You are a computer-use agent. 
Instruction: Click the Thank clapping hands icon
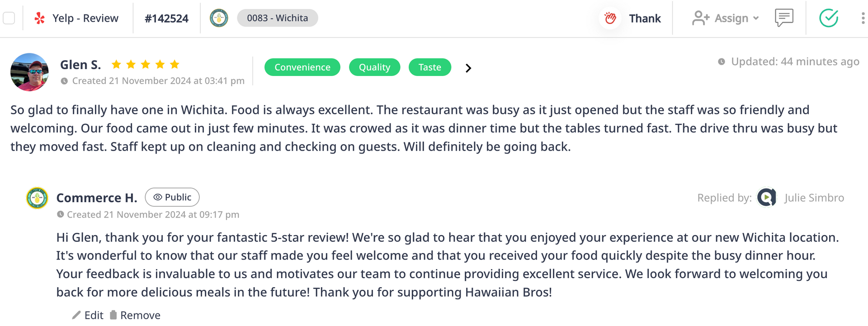pyautogui.click(x=610, y=18)
